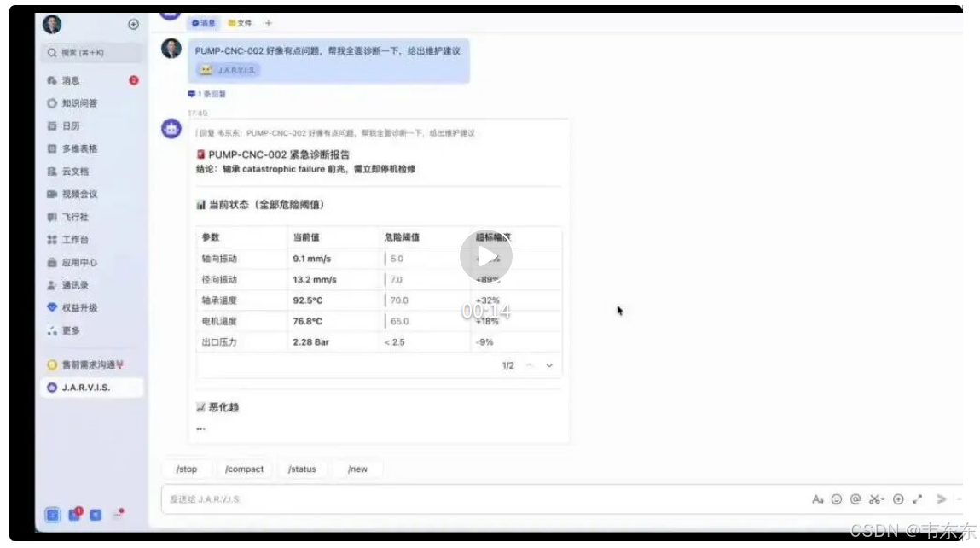Play the video via center play button
Image resolution: width=980 pixels, height=548 pixels.
point(486,256)
